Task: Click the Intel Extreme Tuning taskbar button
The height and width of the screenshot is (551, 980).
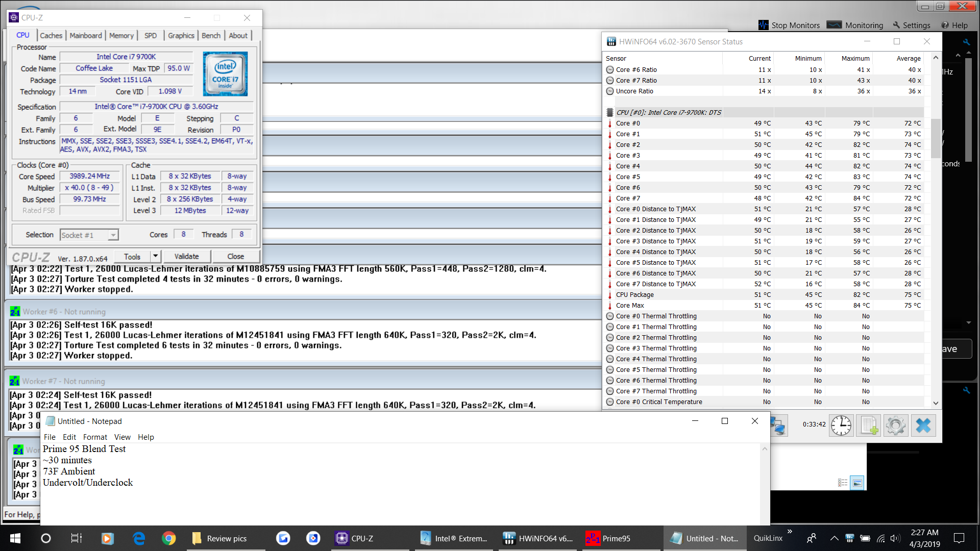Action: tap(454, 538)
